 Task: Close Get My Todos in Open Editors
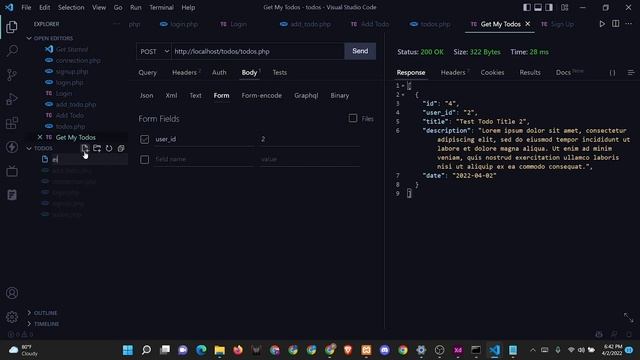click(40, 137)
